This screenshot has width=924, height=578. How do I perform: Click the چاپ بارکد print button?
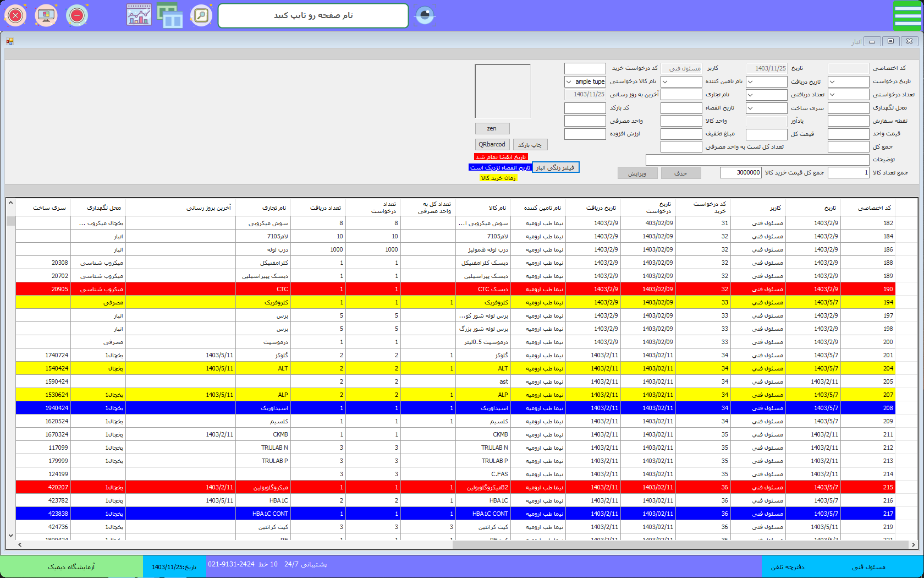point(530,145)
